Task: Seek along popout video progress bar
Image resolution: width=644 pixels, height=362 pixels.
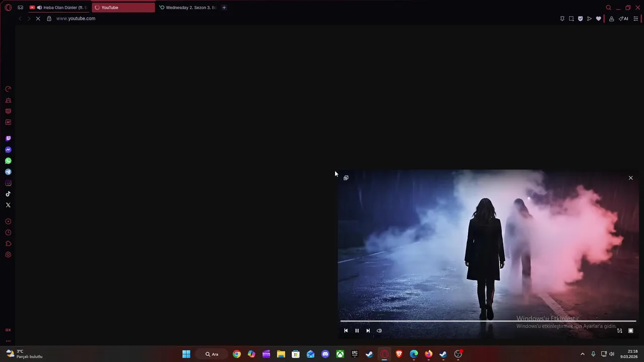Action: pyautogui.click(x=488, y=321)
